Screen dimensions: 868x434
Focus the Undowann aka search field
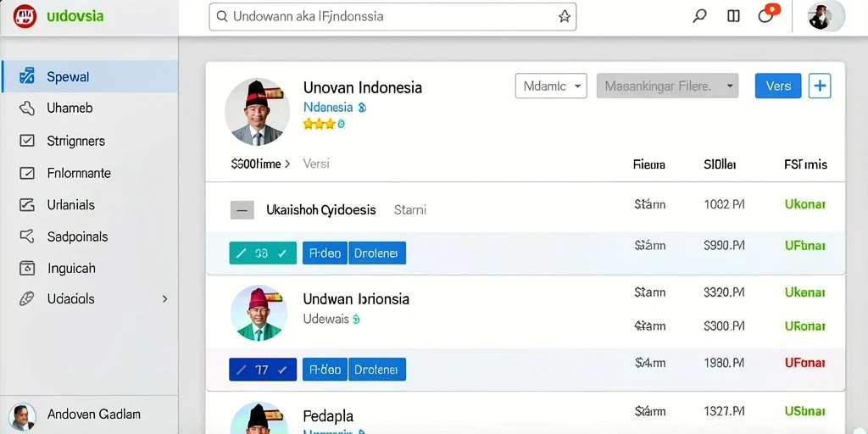pyautogui.click(x=392, y=17)
